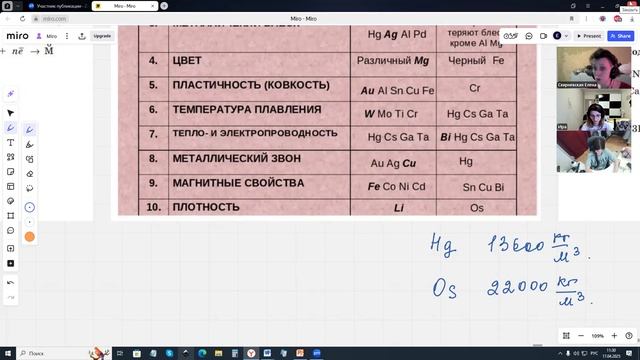Open a new browser tab
The image size is (640, 360).
[x=164, y=6]
